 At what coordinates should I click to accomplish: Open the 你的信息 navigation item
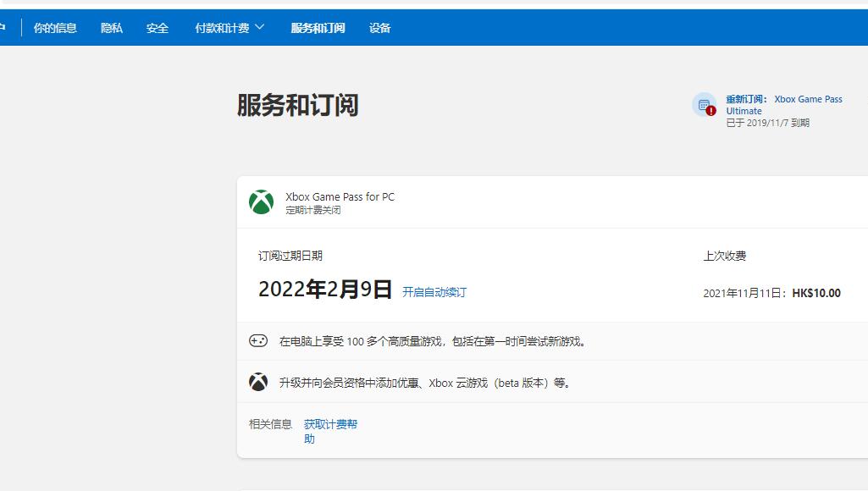54,27
